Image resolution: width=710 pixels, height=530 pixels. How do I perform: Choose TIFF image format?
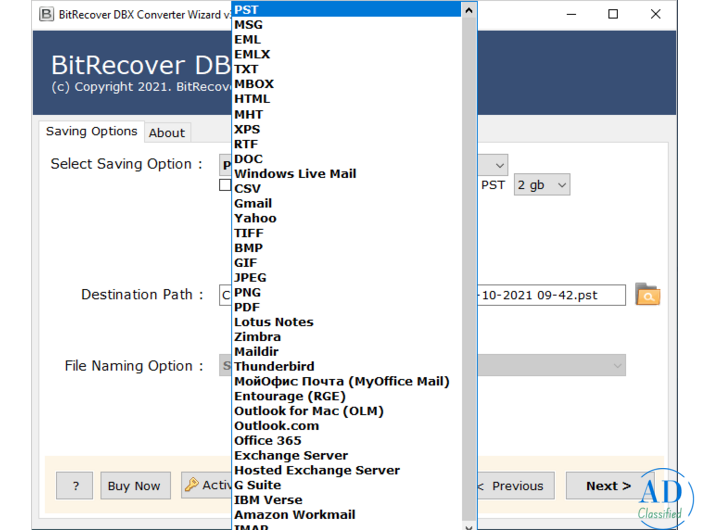coord(347,233)
